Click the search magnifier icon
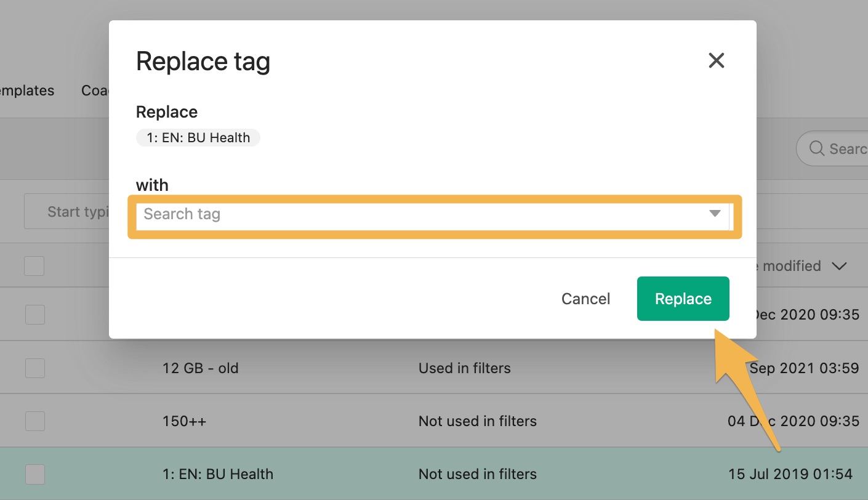This screenshot has width=868, height=500. [816, 148]
